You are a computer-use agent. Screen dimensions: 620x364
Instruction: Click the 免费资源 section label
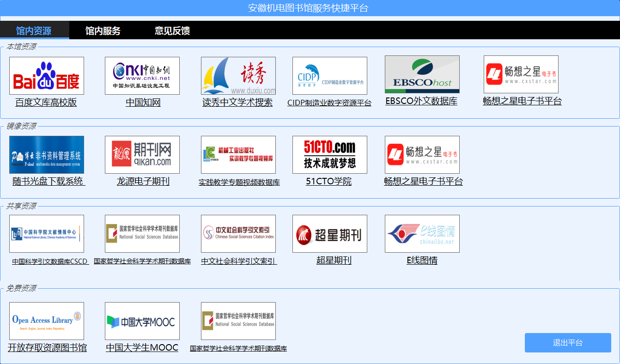coord(21,288)
